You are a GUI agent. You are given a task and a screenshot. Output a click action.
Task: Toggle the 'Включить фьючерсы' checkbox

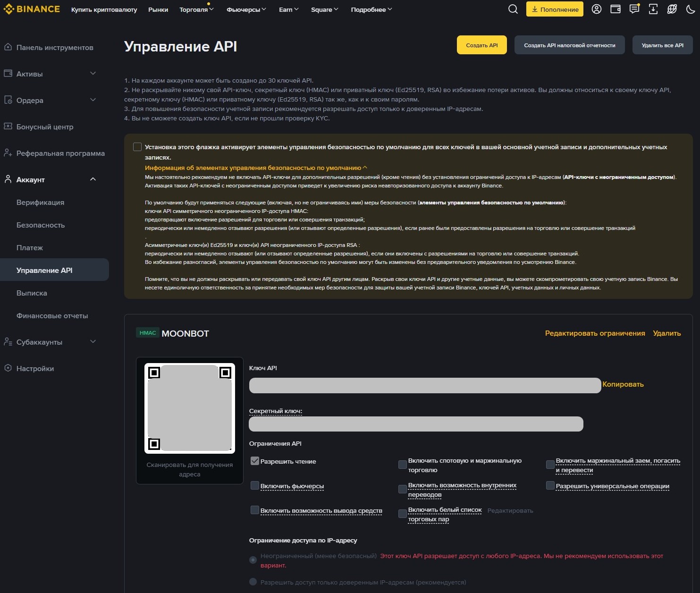[x=255, y=486]
